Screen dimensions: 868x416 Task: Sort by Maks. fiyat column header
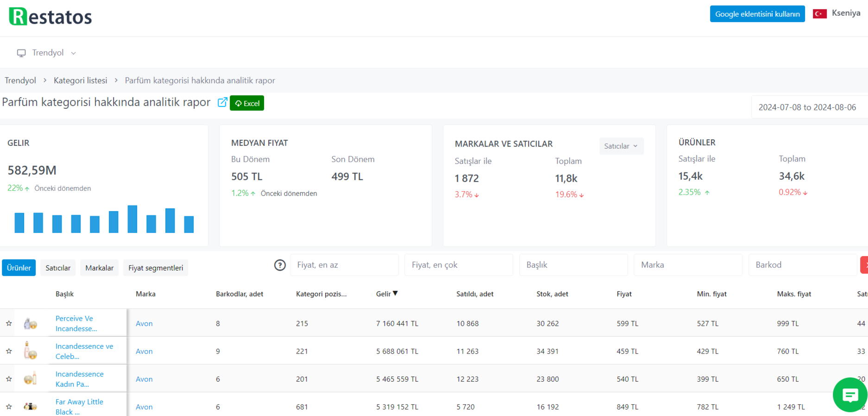tap(794, 294)
